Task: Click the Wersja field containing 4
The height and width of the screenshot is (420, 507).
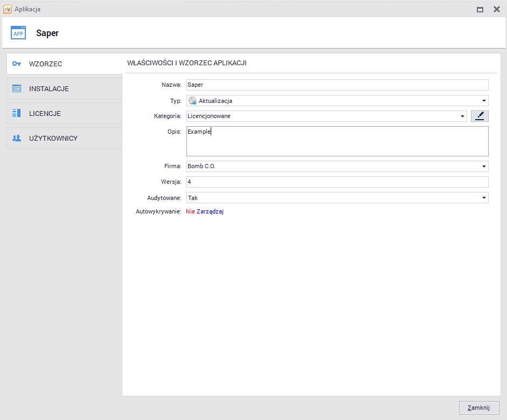Action: coord(337,182)
